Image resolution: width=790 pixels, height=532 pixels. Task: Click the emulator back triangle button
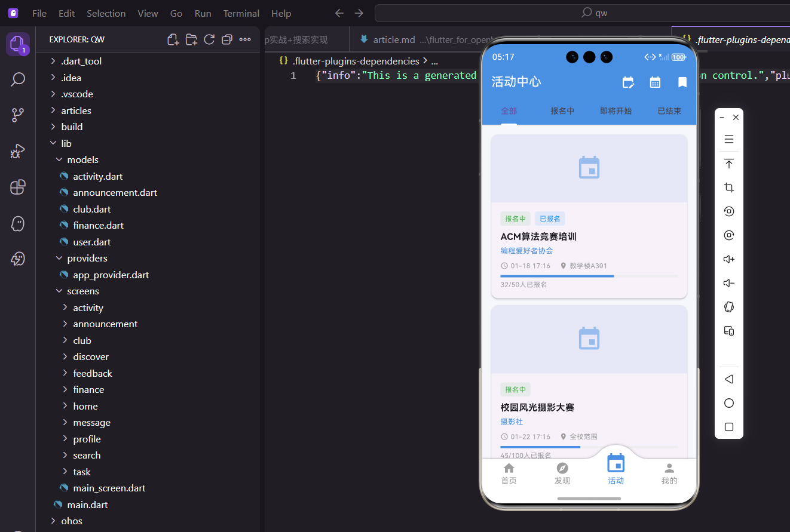tap(729, 379)
